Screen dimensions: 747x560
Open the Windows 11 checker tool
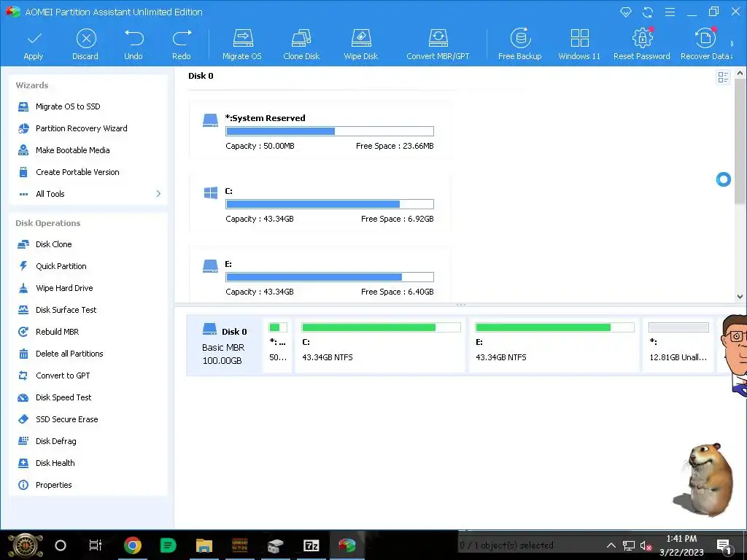tap(579, 45)
